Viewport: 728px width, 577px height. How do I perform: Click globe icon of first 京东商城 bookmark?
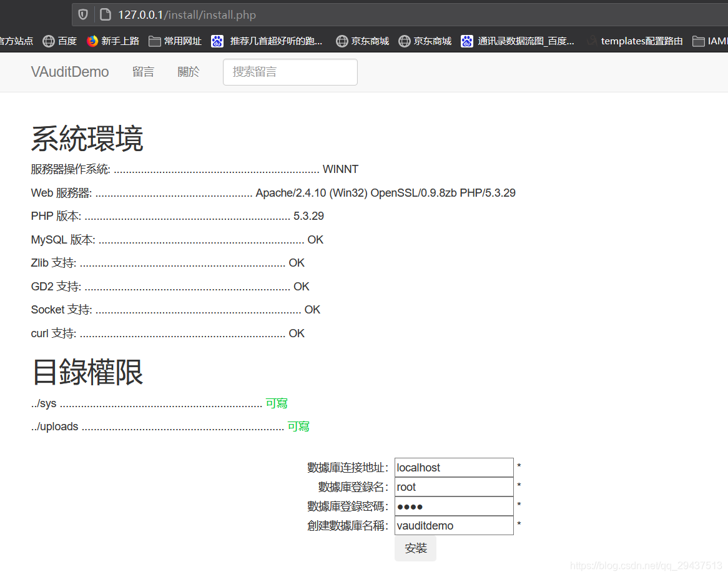pos(342,41)
